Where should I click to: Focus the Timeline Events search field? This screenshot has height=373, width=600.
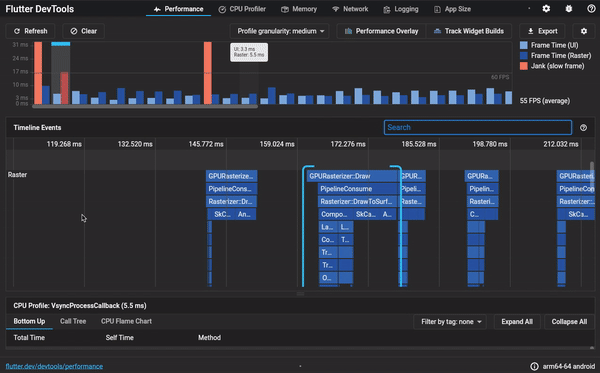478,127
